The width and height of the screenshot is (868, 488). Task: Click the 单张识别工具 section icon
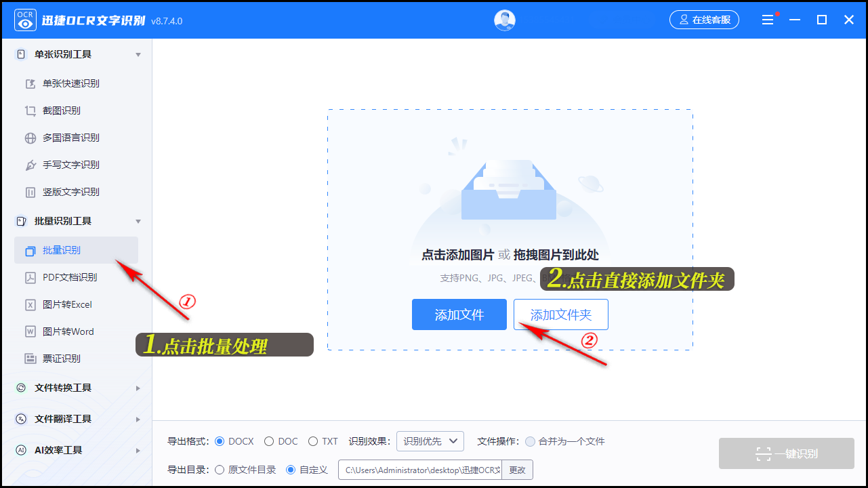(x=21, y=54)
